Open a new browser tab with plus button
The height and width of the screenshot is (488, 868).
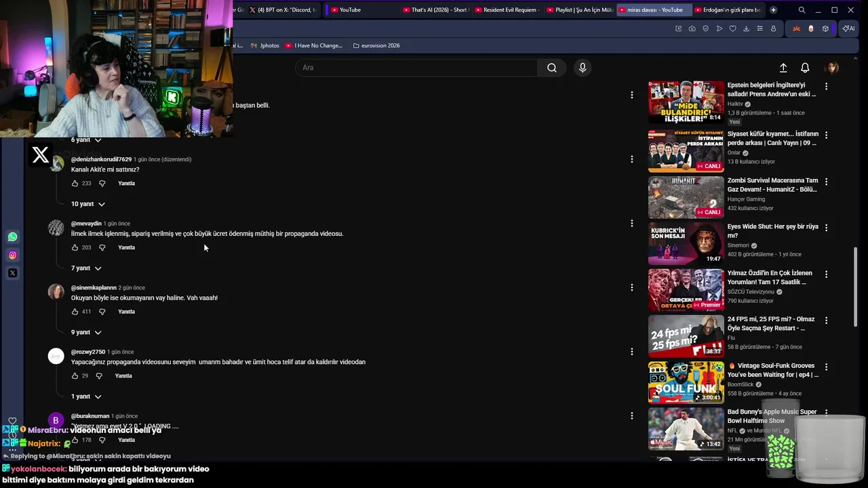click(x=773, y=10)
